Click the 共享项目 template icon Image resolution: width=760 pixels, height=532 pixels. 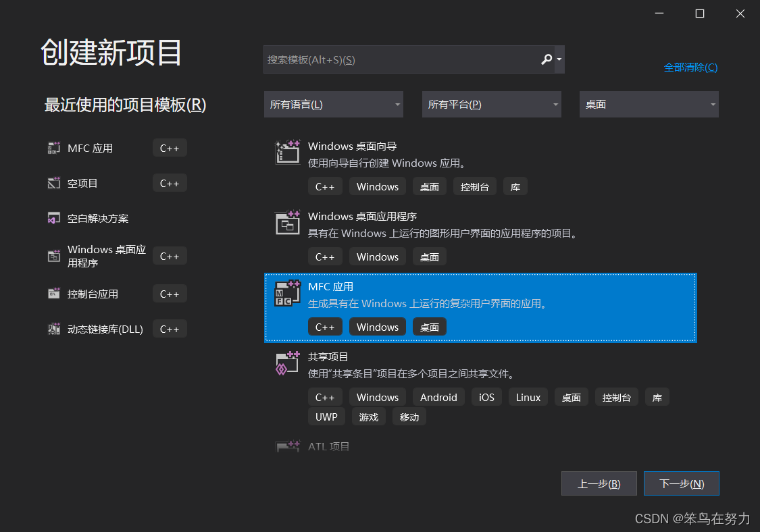coord(287,363)
